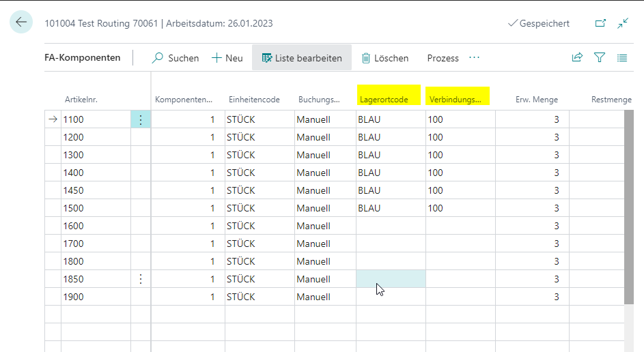Click the Suchen search action

pos(175,58)
